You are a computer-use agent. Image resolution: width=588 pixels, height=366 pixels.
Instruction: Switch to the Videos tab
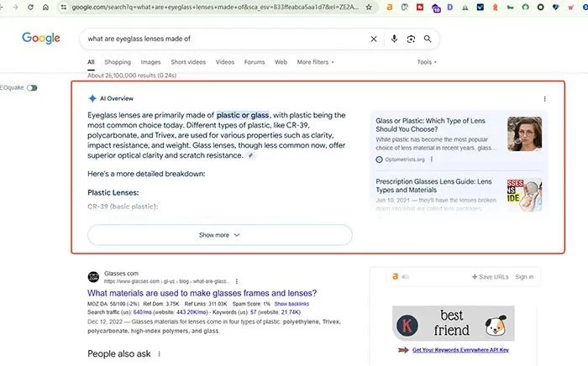(x=225, y=62)
